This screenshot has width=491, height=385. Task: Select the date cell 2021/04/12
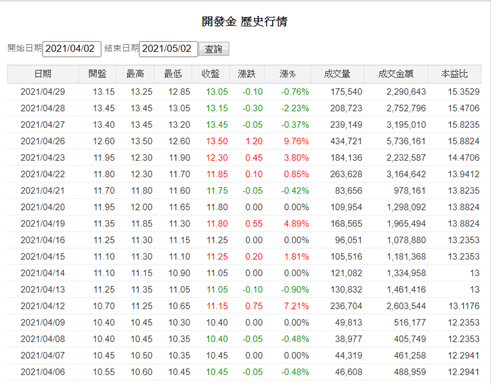point(43,306)
